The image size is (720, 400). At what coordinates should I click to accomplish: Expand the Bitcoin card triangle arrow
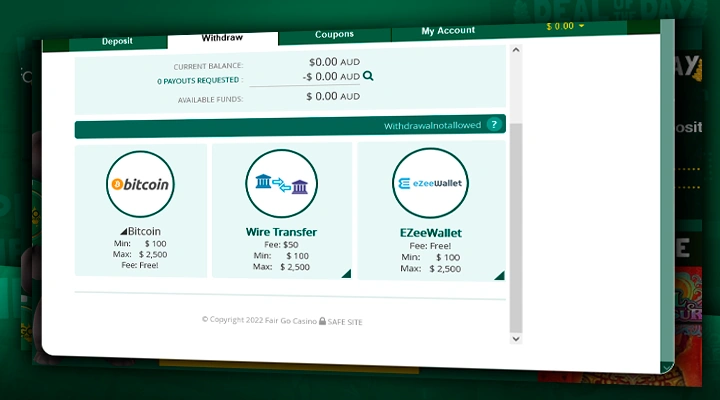pyautogui.click(x=123, y=231)
